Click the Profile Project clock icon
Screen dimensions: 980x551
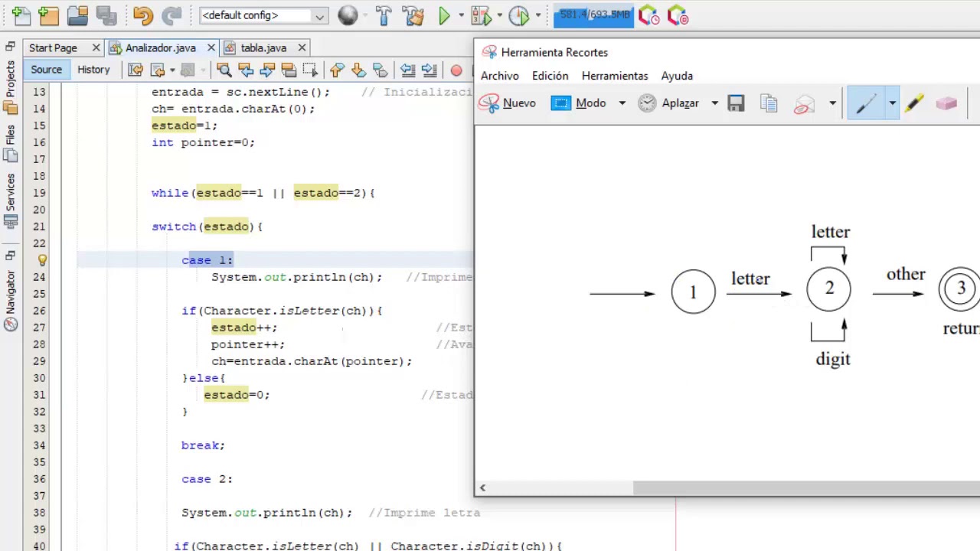pyautogui.click(x=519, y=15)
